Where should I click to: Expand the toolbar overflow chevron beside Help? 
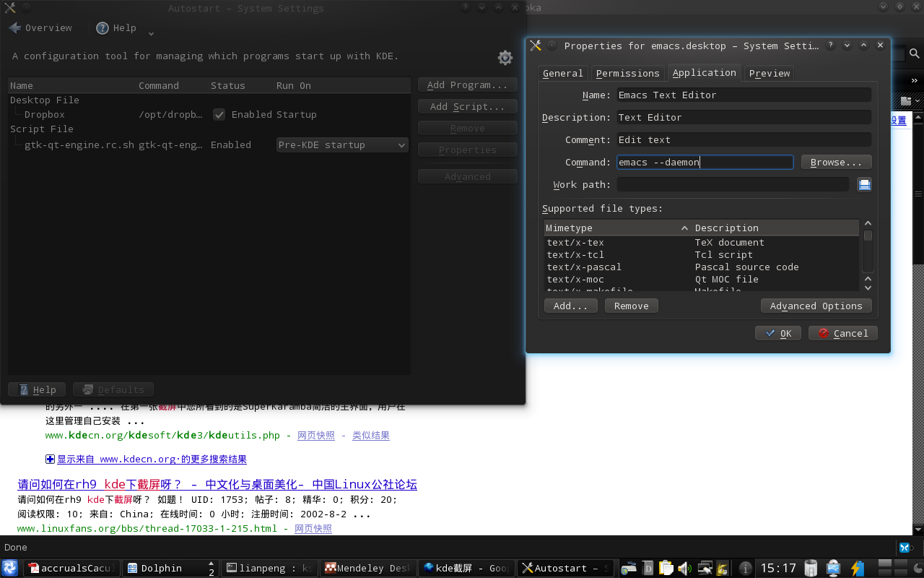coord(151,33)
